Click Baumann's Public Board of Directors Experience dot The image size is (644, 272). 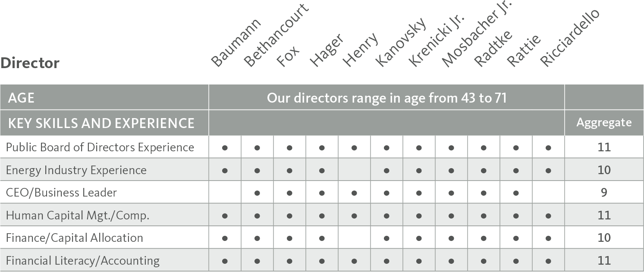[x=225, y=147]
